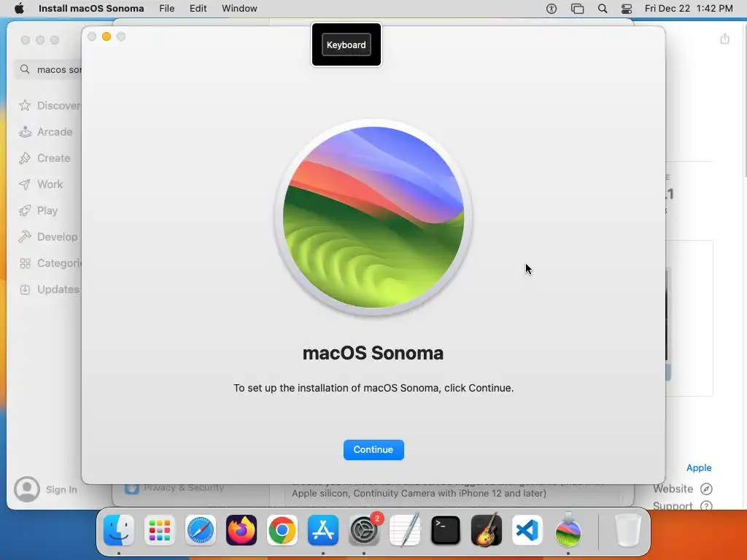Open the Trash in the Dock
The height and width of the screenshot is (560, 747).
pyautogui.click(x=628, y=530)
